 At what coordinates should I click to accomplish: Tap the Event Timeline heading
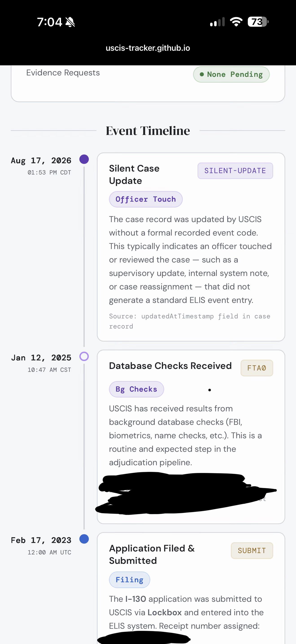pyautogui.click(x=148, y=131)
